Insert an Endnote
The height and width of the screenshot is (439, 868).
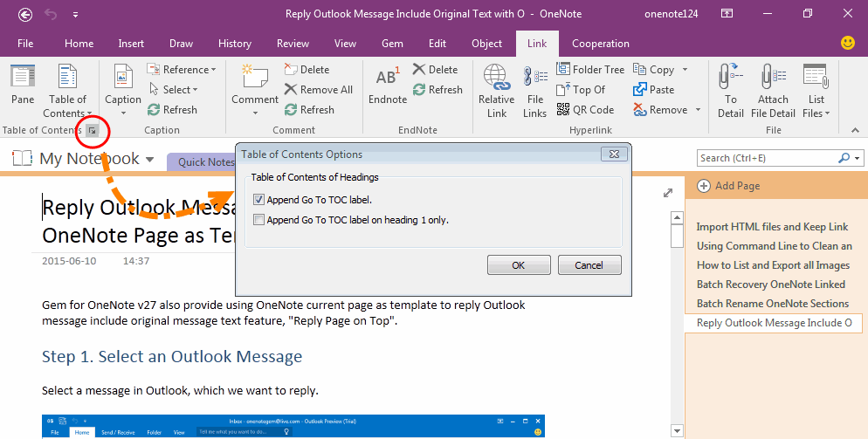click(x=388, y=85)
